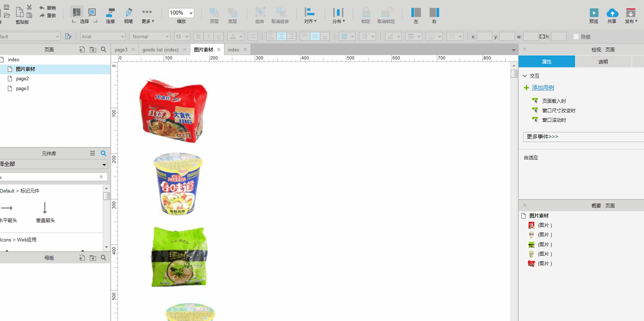Open the widget library (元件库) menu icon
Image resolution: width=644 pixels, height=321 pixels.
[x=93, y=154]
